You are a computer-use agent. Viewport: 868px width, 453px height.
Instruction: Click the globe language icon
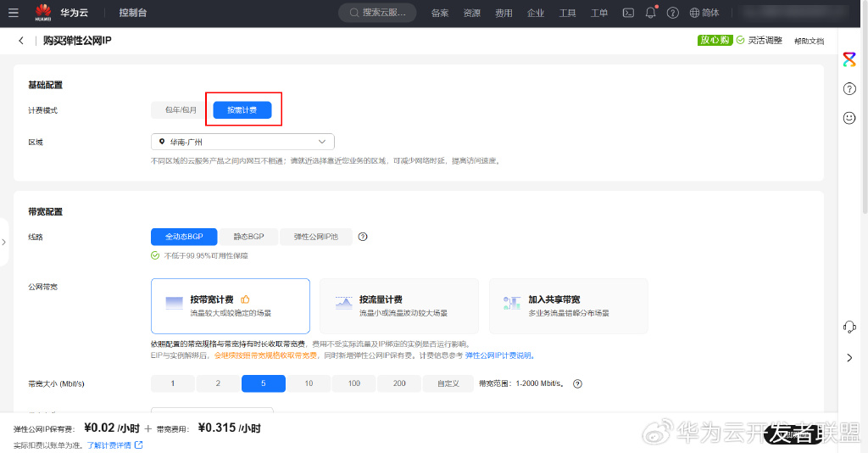pos(694,13)
